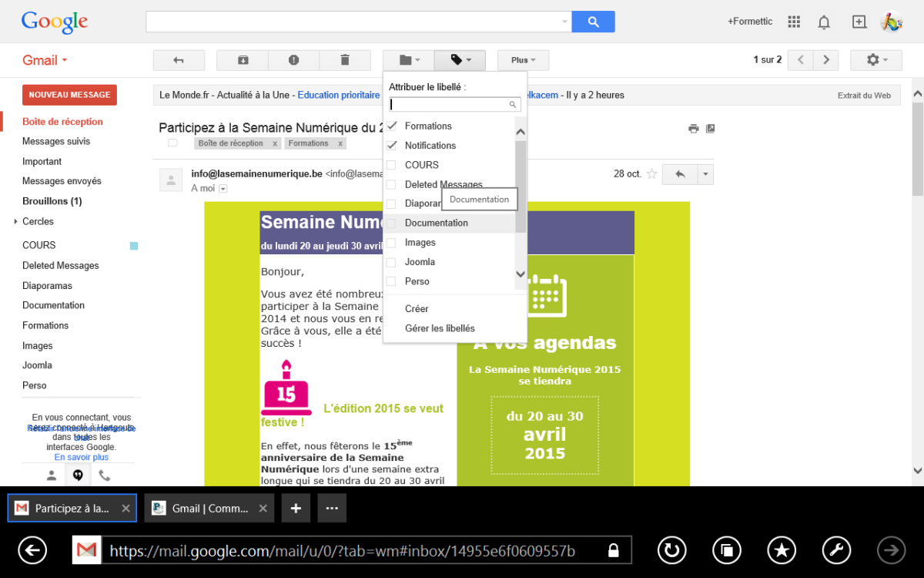Viewport: 924px width, 578px height.
Task: Click the Google+ share icon
Action: tap(859, 22)
